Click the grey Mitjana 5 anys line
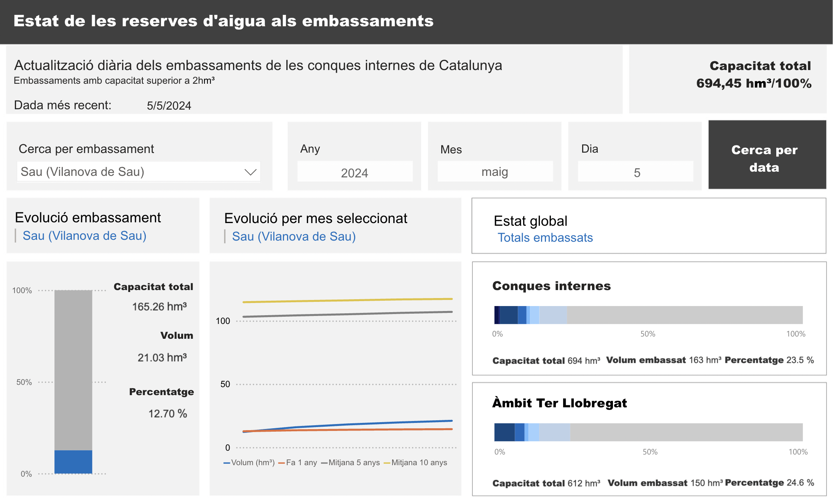This screenshot has width=833, height=504. (x=347, y=314)
